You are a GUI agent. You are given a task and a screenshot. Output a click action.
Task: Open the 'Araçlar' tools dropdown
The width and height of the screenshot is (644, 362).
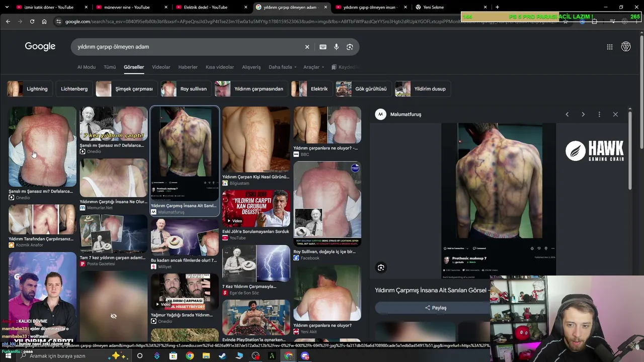point(313,67)
